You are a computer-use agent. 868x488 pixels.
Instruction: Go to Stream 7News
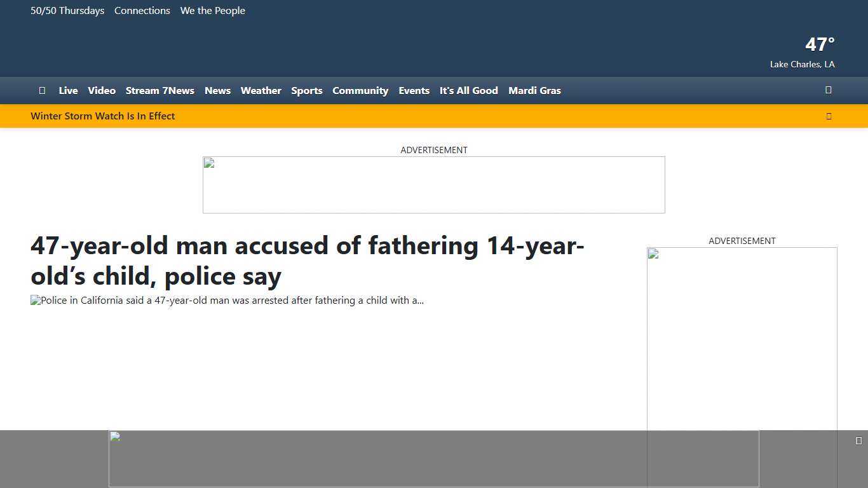[159, 90]
